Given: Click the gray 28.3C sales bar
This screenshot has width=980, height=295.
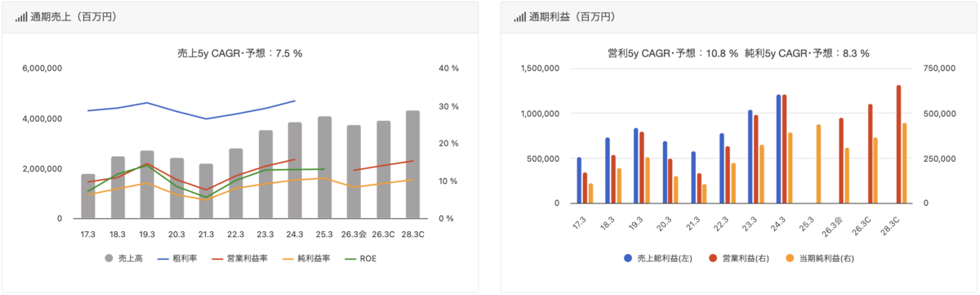Looking at the screenshot, I should (413, 164).
